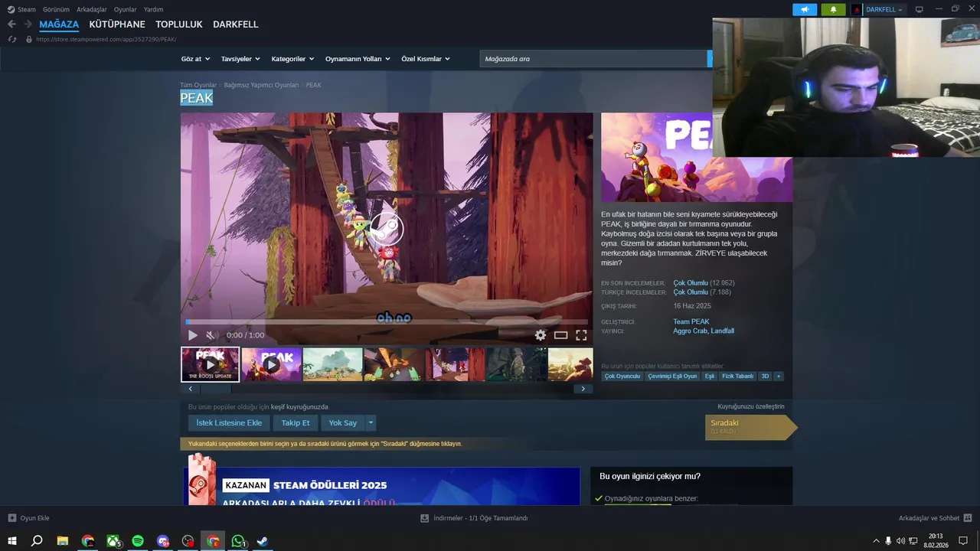Open the DARKFELL profile tab

(236, 24)
